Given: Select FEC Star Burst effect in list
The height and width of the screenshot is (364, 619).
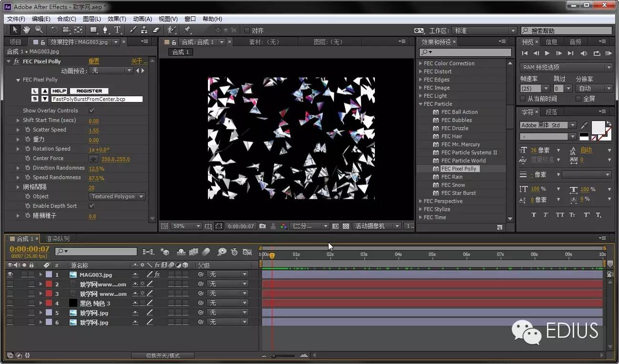Looking at the screenshot, I should (458, 193).
